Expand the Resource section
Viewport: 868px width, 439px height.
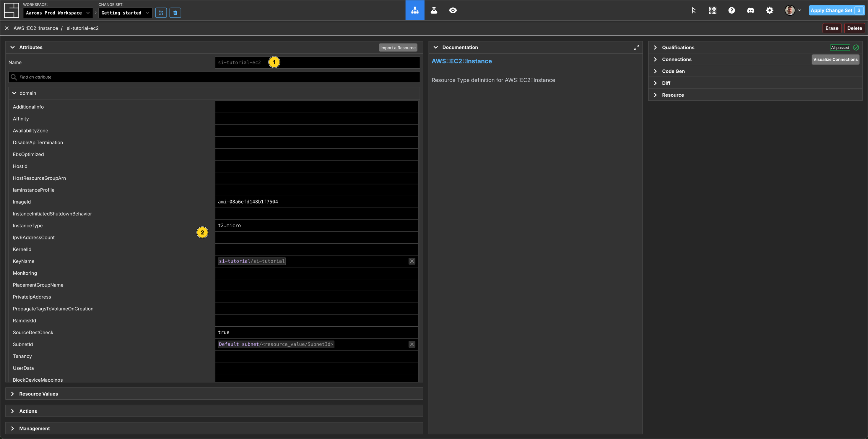point(655,95)
